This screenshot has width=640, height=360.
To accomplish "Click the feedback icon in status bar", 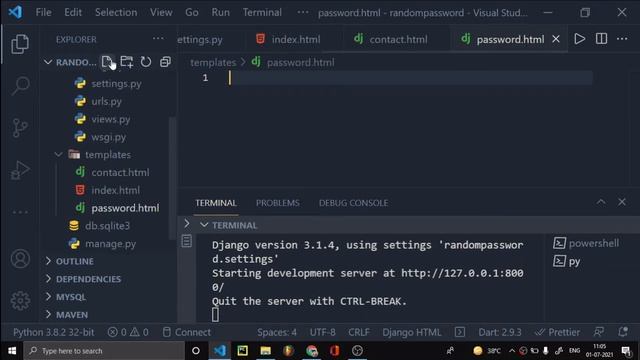I will (x=599, y=332).
